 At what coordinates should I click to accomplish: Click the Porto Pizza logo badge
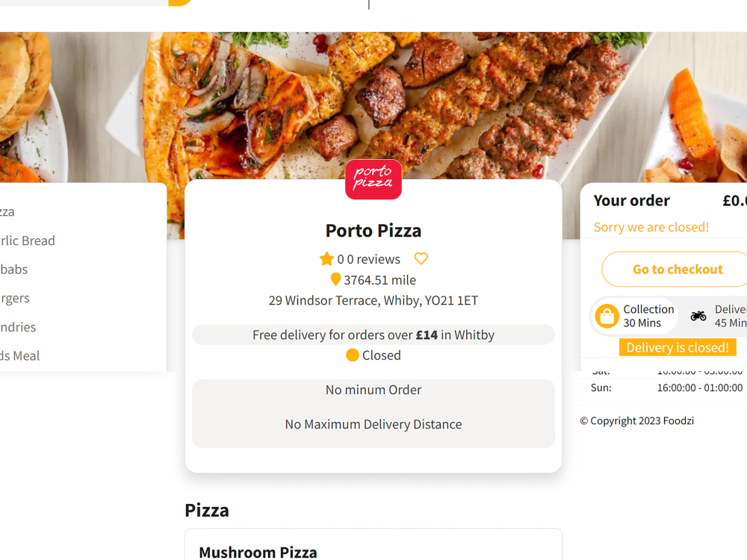click(373, 179)
